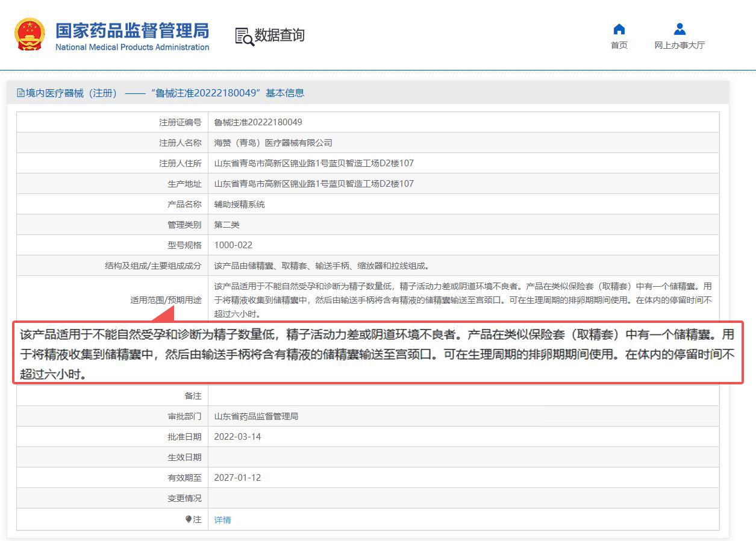Click the 注册证编号 label
Image resolution: width=756 pixels, height=541 pixels.
(x=180, y=122)
